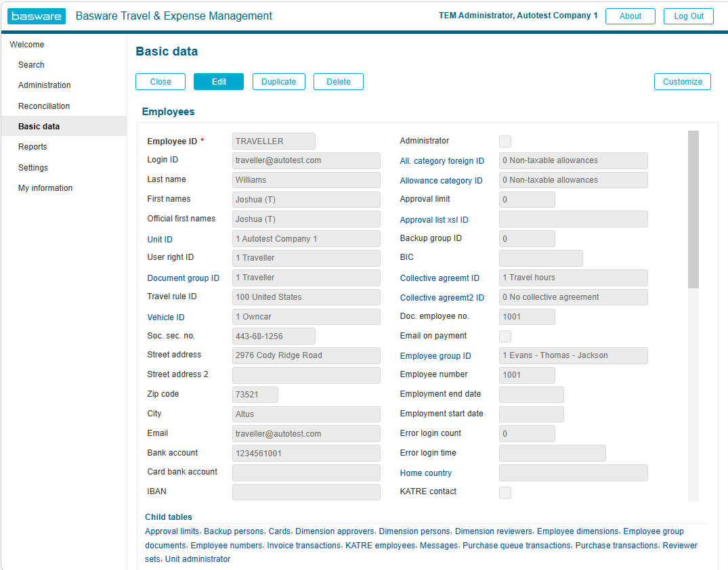Screen dimensions: 728x570
Task: Go to Administration in sidebar
Action: (45, 85)
